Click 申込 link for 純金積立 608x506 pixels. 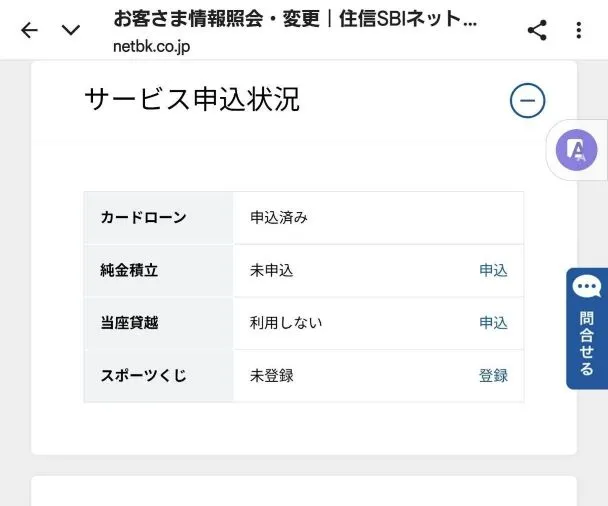coord(493,271)
